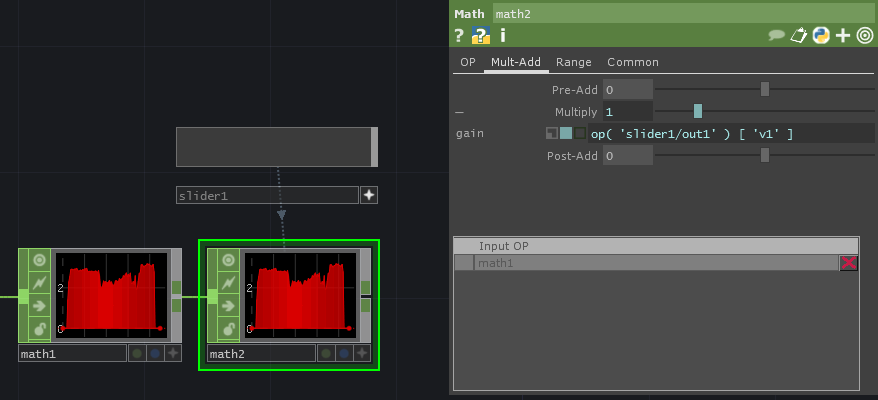This screenshot has width=878, height=400.
Task: Toggle the export arrow flag on math1
Action: (x=39, y=306)
